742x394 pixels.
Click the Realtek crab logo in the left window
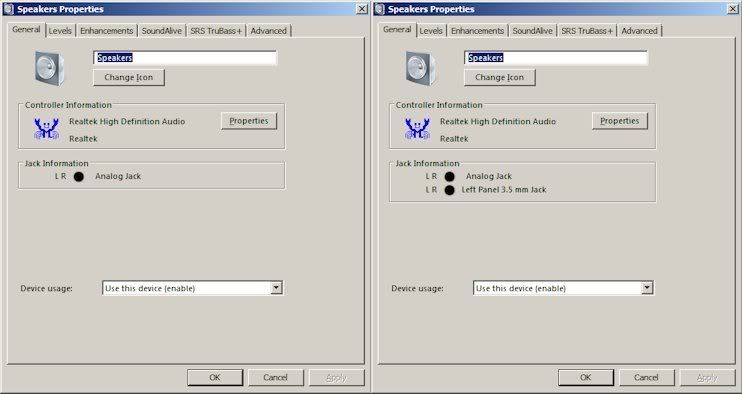(46, 129)
